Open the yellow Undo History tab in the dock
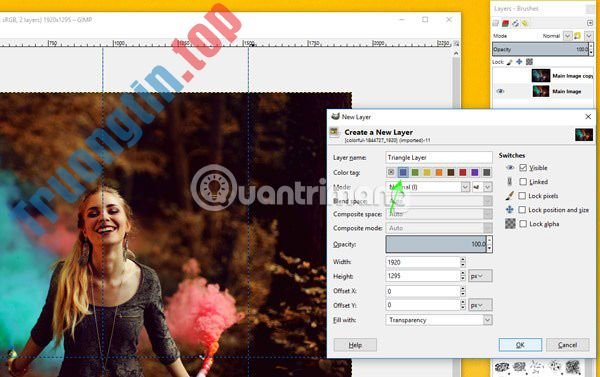The width and height of the screenshot is (600, 377). point(525,24)
